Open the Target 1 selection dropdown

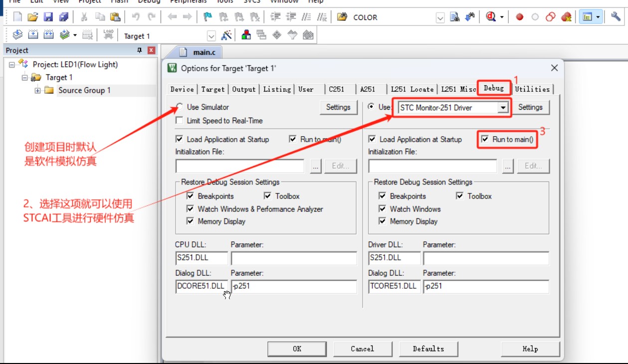(x=211, y=36)
